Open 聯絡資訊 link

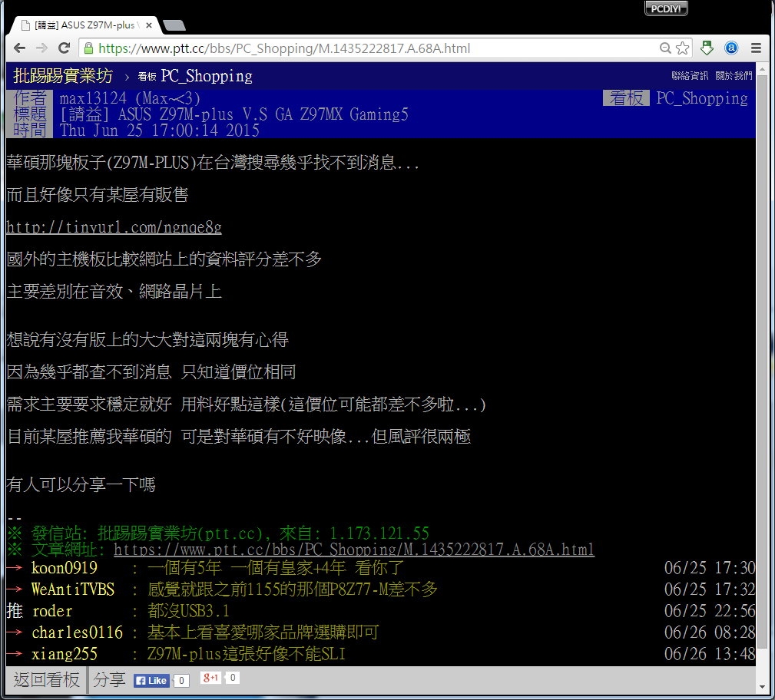pyautogui.click(x=690, y=75)
